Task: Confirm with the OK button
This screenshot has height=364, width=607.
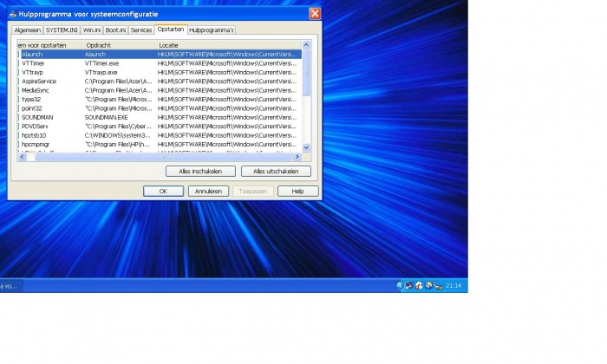Action: pyautogui.click(x=163, y=191)
